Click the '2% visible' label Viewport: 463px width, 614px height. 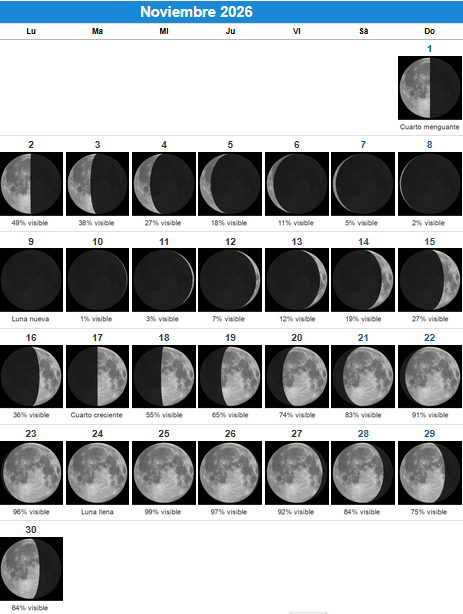pyautogui.click(x=428, y=223)
